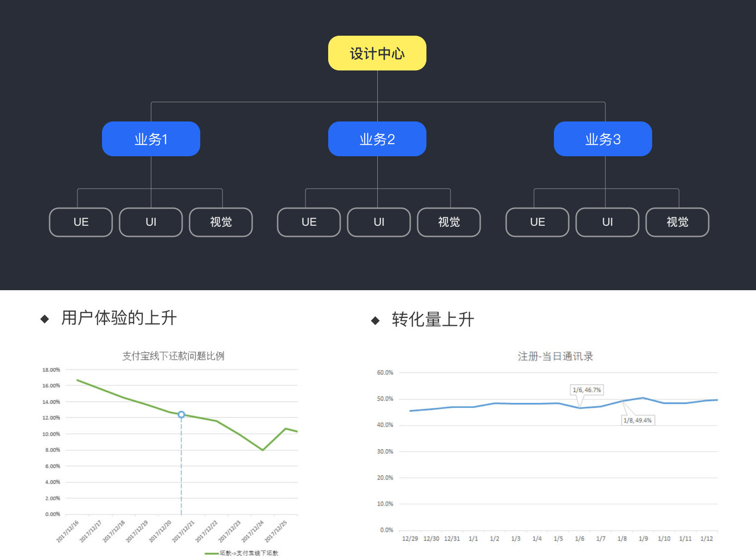This screenshot has width=756, height=560.
Task: Click the 转化量上升 heading
Action: [x=433, y=320]
